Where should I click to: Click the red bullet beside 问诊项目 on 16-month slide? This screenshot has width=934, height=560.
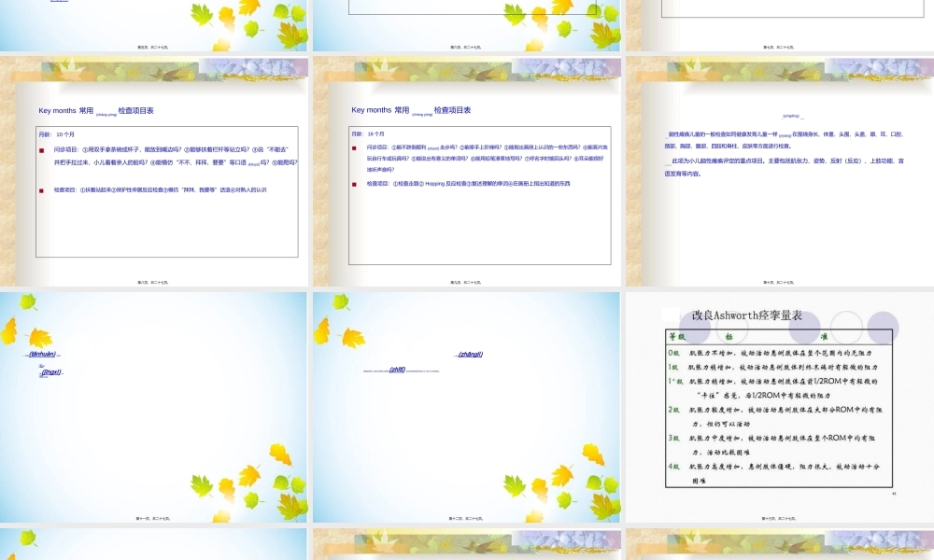355,148
